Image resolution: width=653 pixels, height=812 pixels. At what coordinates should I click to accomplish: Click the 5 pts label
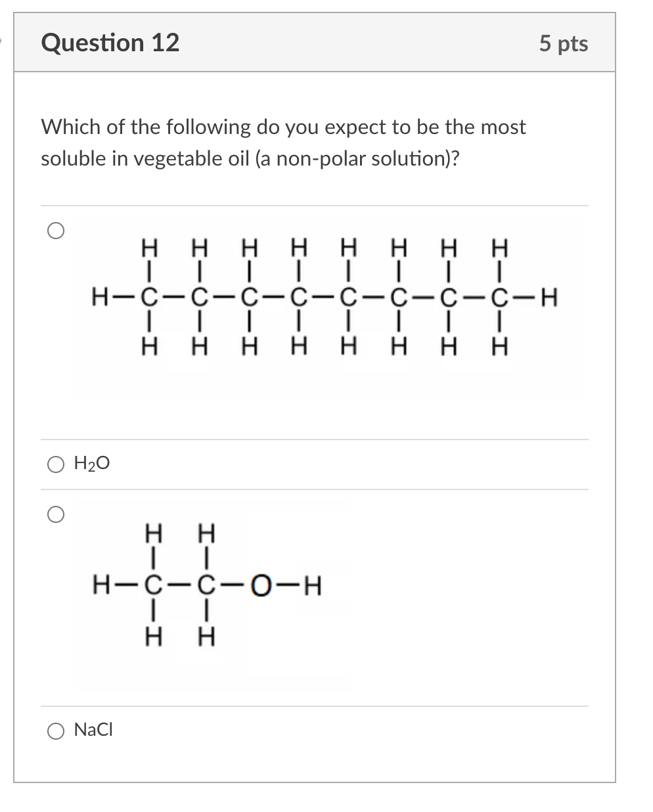(565, 42)
